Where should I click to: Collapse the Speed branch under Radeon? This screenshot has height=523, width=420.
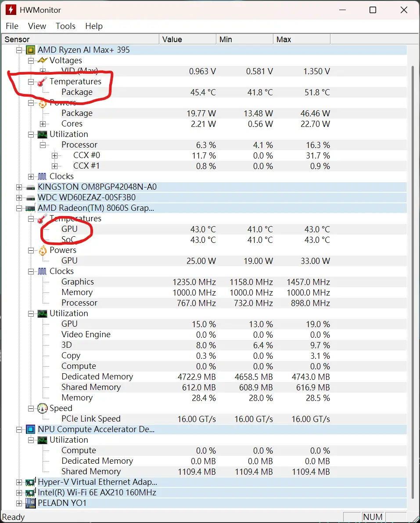(x=31, y=408)
